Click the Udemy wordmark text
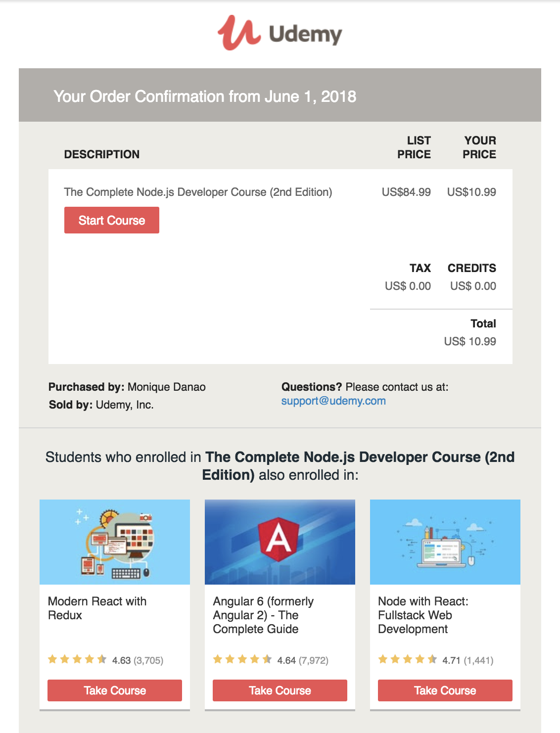This screenshot has height=733, width=560. (x=305, y=34)
